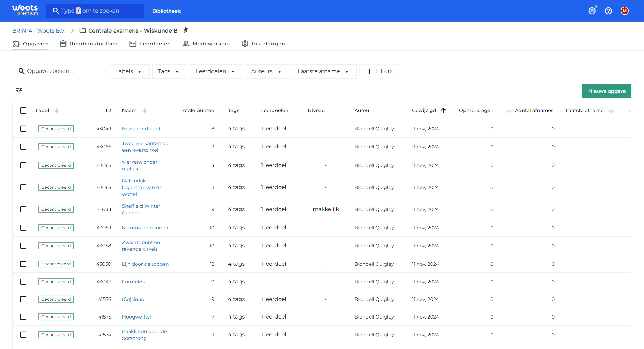Go to the Medewerkers tab

206,44
